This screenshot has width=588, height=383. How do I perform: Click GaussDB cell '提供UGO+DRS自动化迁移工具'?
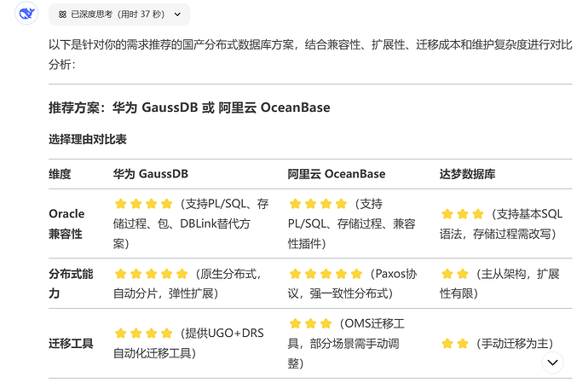(188, 343)
